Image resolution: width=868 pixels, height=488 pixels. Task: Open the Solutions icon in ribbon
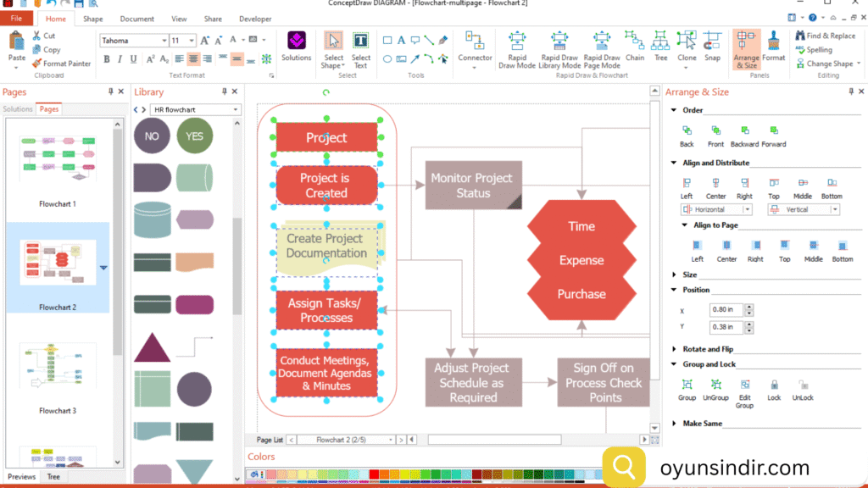(296, 42)
